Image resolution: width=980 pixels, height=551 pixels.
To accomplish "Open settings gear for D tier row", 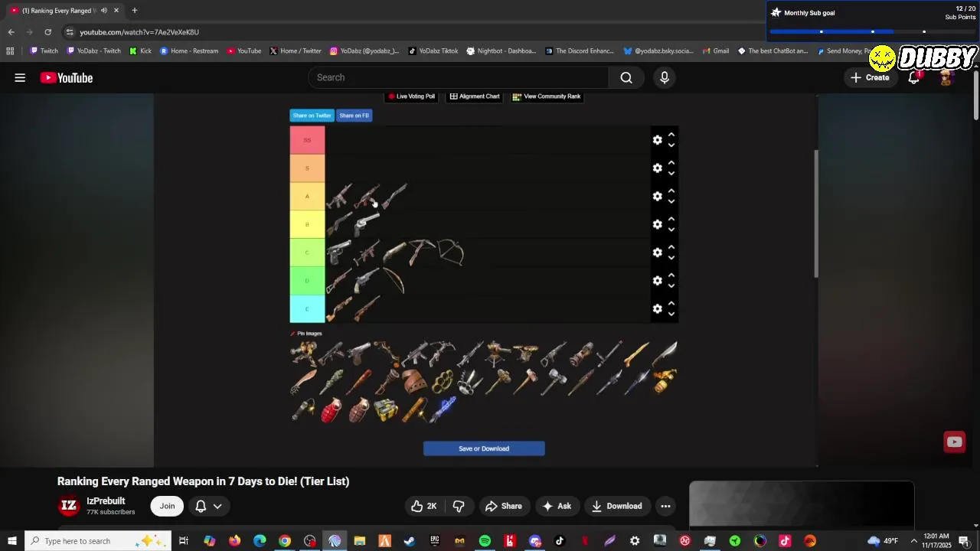I will [657, 281].
